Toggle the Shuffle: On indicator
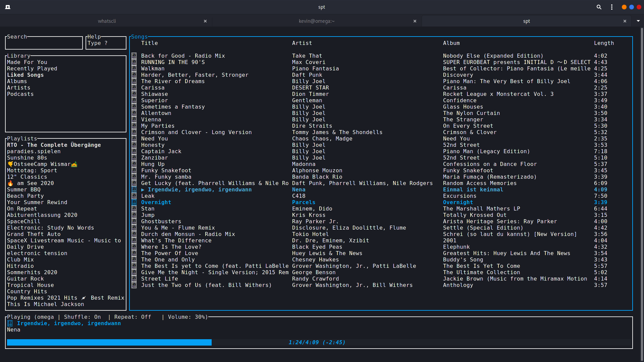 pos(82,317)
